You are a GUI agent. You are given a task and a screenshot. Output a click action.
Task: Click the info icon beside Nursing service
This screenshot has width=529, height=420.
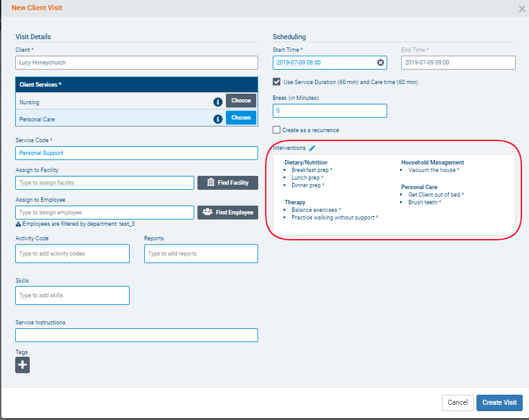click(217, 101)
